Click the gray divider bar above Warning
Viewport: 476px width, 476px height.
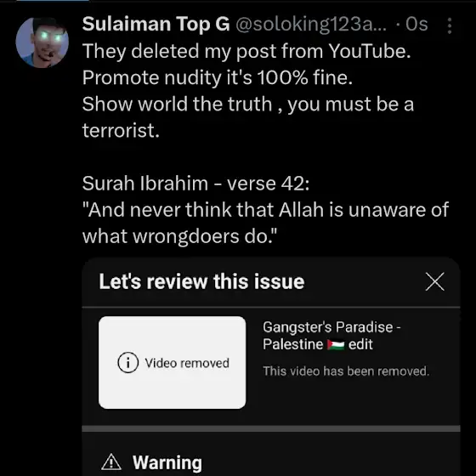[271, 428]
